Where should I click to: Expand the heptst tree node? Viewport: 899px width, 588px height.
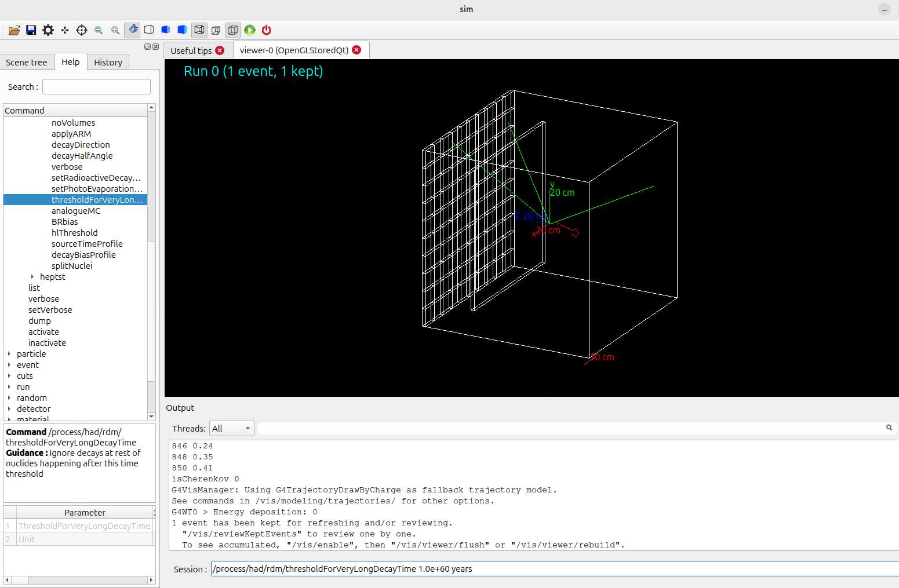(x=32, y=277)
